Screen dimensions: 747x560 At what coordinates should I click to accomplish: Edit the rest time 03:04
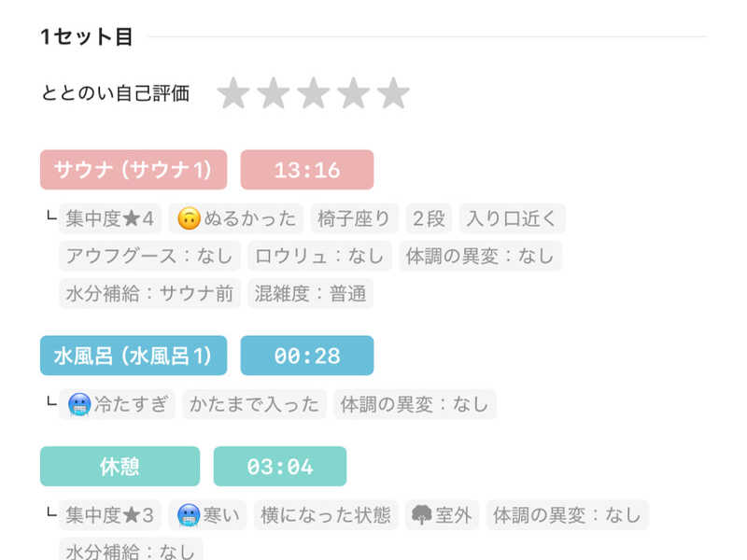(x=280, y=467)
